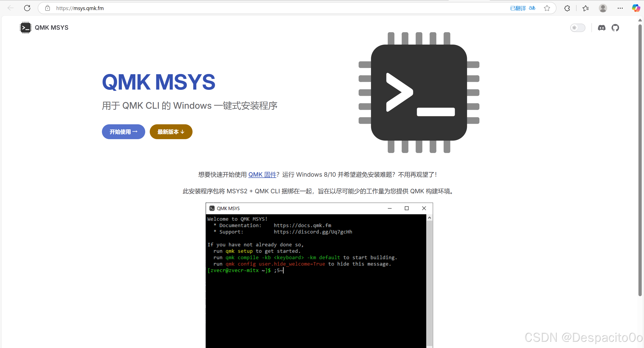Open the QMK Discord community icon
This screenshot has height=348, width=644.
tap(602, 28)
